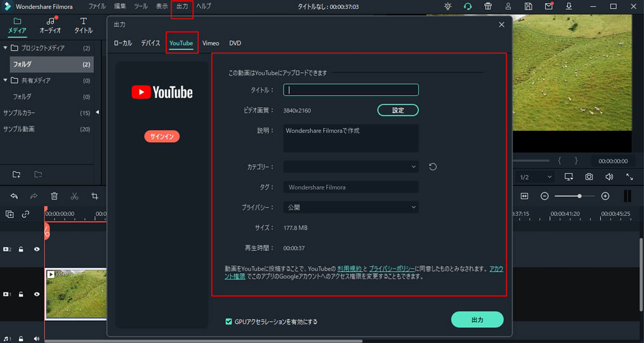644x343 pixels.
Task: Zoom out timeline with minus icon
Action: click(x=544, y=196)
